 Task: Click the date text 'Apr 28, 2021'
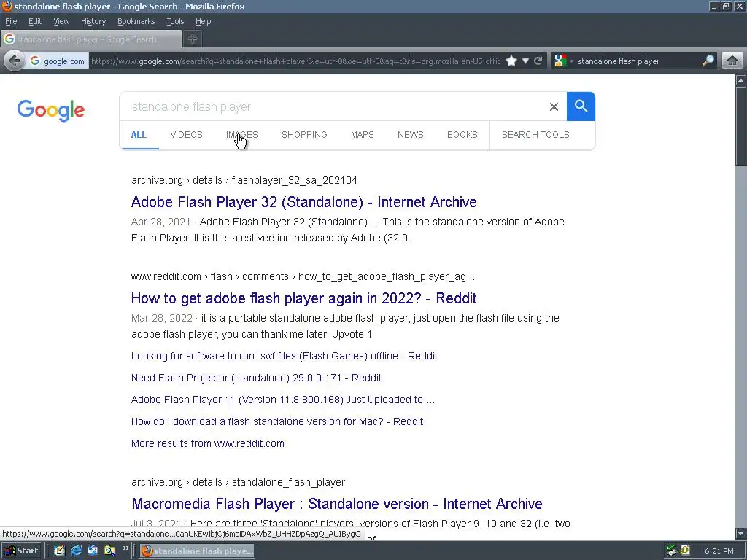[160, 222]
